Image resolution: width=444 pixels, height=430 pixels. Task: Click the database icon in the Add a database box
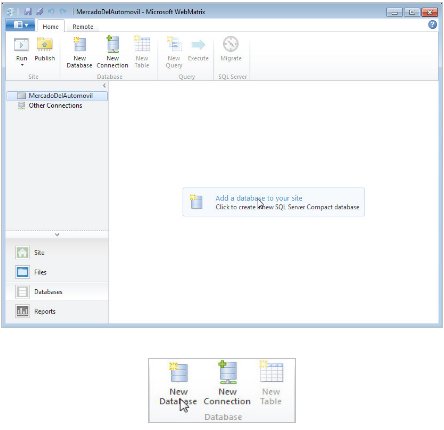196,202
